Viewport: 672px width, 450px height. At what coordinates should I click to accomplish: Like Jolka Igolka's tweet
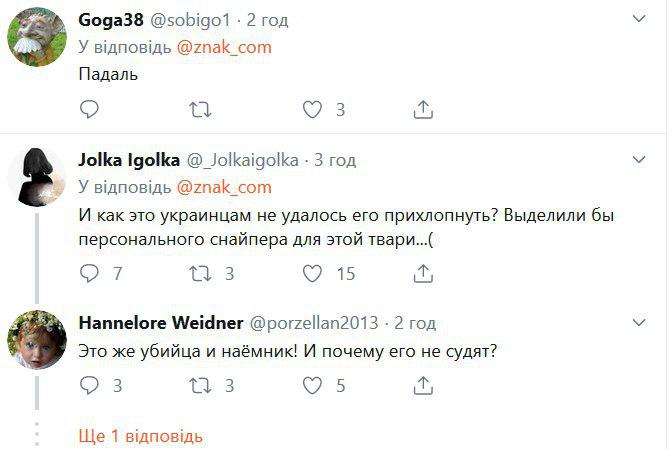[312, 273]
